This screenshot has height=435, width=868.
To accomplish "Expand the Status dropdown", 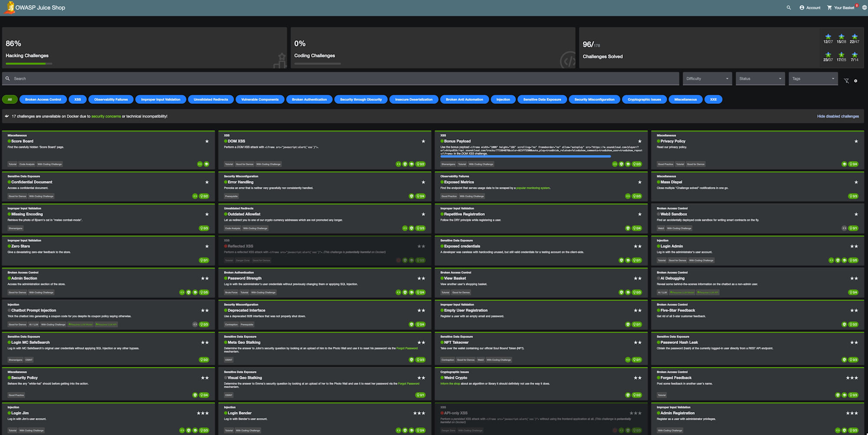I will (760, 79).
